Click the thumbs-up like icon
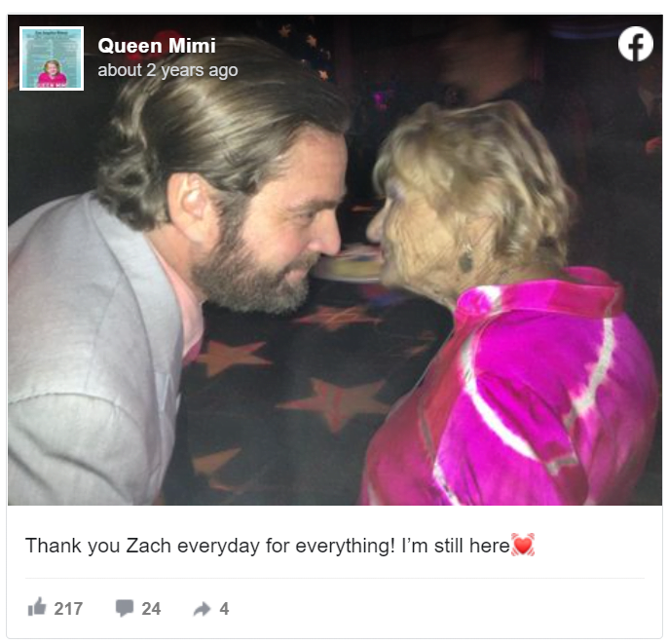This screenshot has width=668, height=644. click(x=37, y=606)
